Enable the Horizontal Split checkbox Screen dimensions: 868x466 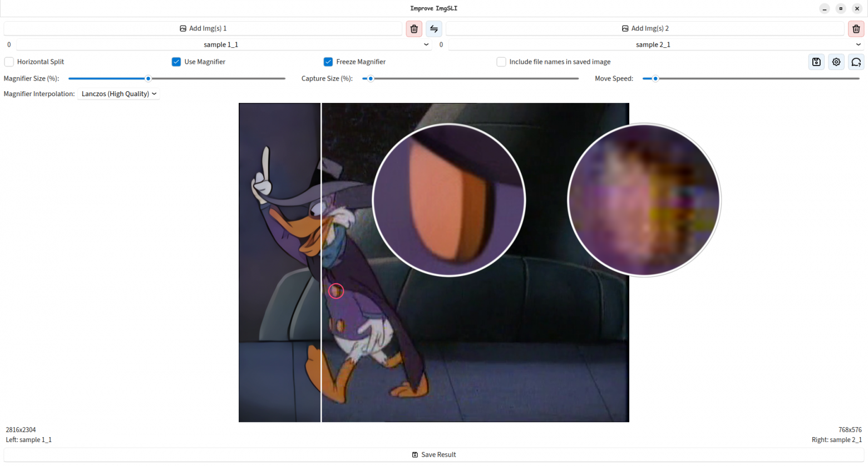(9, 62)
